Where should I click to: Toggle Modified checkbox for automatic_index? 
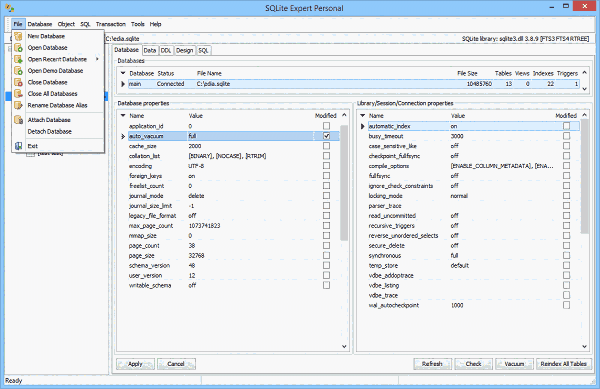[x=566, y=126]
